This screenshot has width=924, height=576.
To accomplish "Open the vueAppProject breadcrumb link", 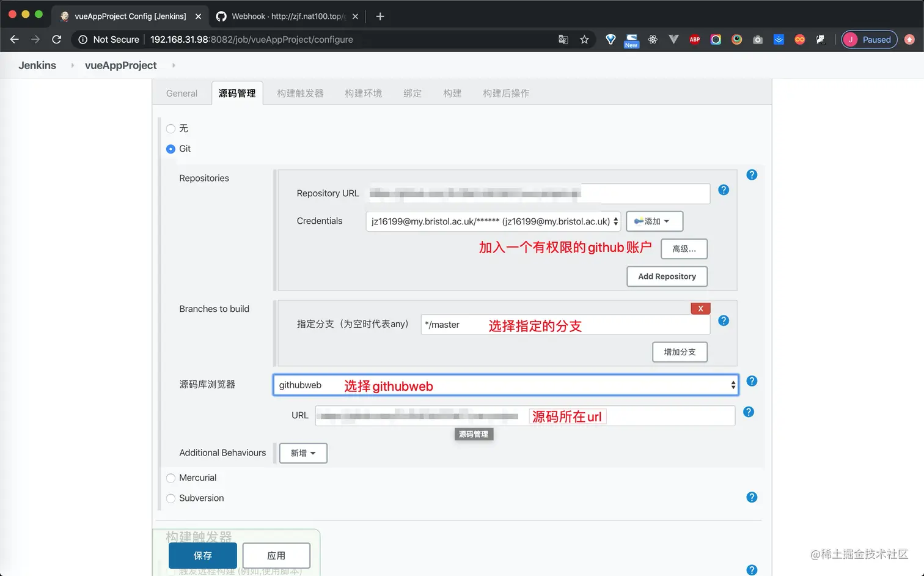I will 120,65.
